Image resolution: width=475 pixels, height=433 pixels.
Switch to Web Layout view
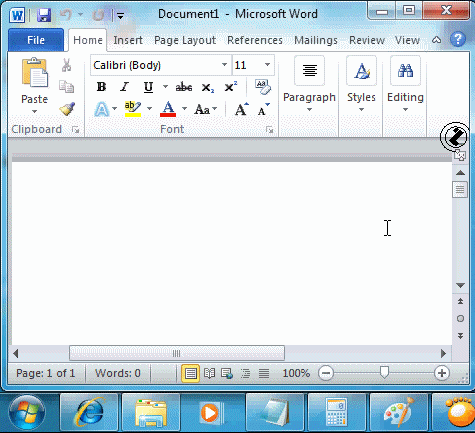(227, 373)
